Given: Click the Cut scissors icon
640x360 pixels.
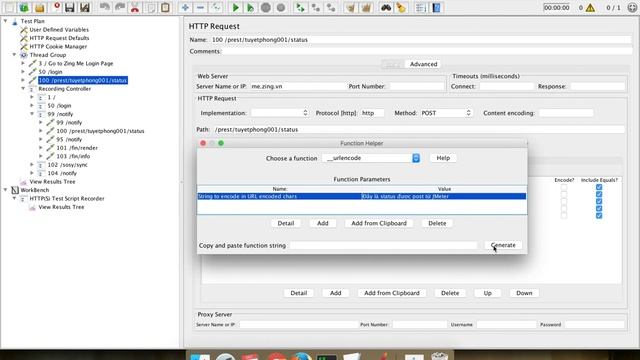Looking at the screenshot, I should tap(135, 7).
